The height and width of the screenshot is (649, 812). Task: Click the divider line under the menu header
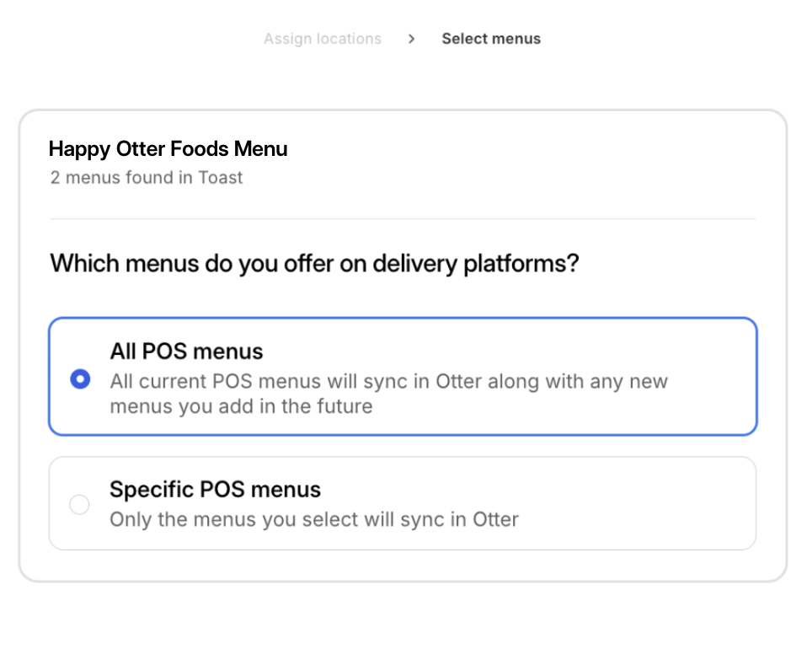tap(403, 218)
